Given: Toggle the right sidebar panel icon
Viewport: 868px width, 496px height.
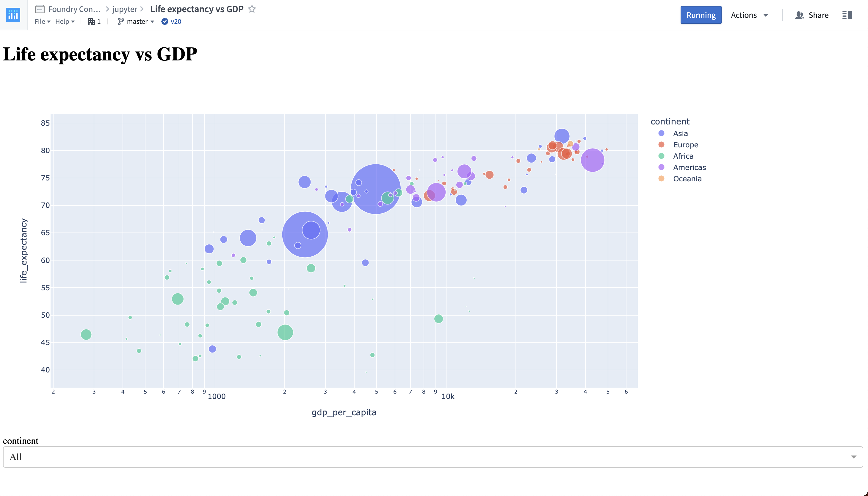Looking at the screenshot, I should click(x=847, y=15).
